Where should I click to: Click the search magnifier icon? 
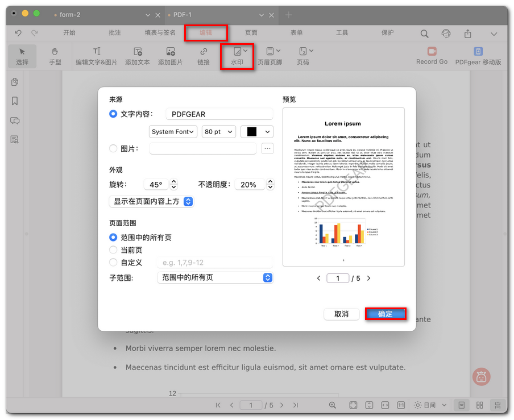pyautogui.click(x=424, y=34)
